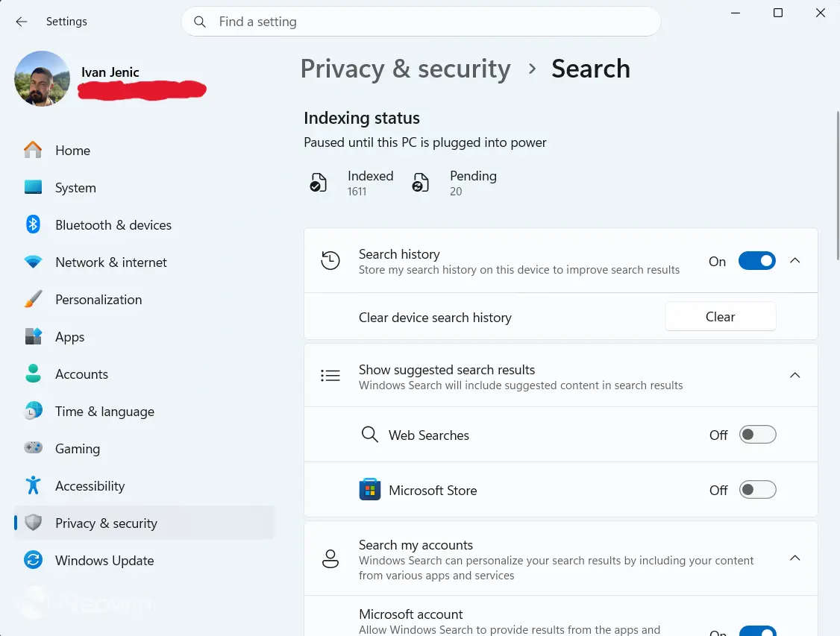The height and width of the screenshot is (636, 840).
Task: Click the Time & language globe icon
Action: [x=33, y=411]
